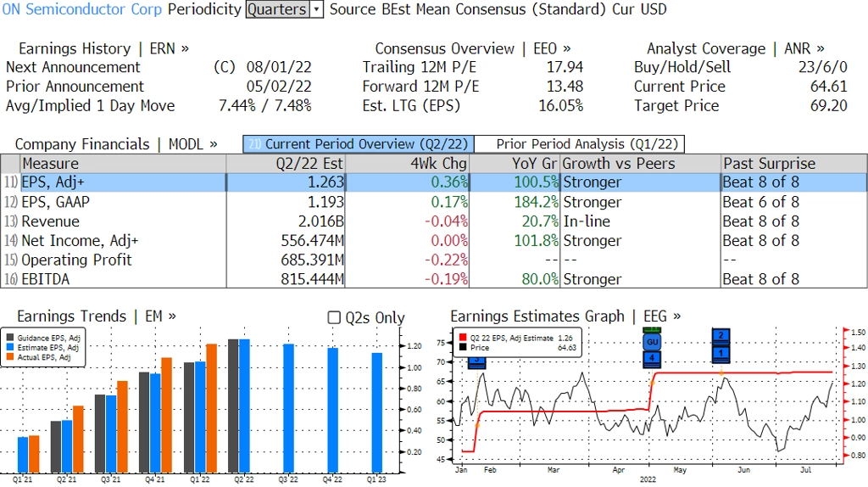Click the Avg/Implied 1 Day Move value
Screen dimensions: 868x487
(x=264, y=106)
